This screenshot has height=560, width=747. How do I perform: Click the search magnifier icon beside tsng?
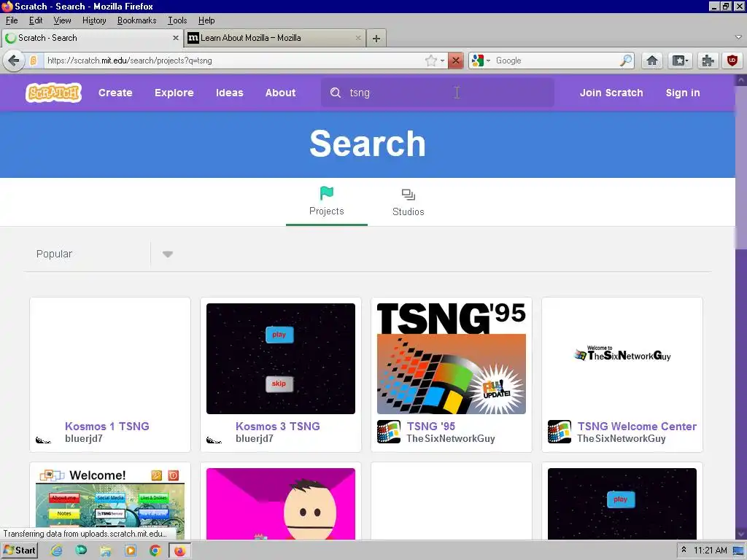(336, 93)
